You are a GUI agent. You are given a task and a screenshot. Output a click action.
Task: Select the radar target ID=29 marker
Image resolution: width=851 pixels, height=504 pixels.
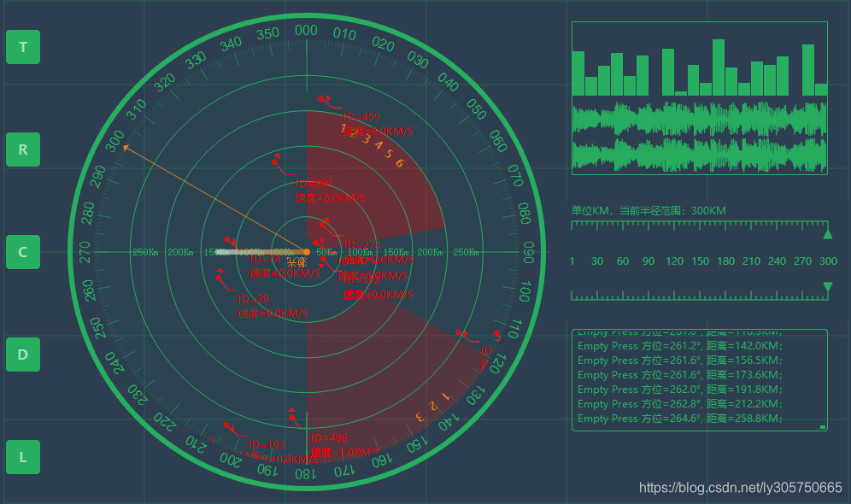(218, 278)
